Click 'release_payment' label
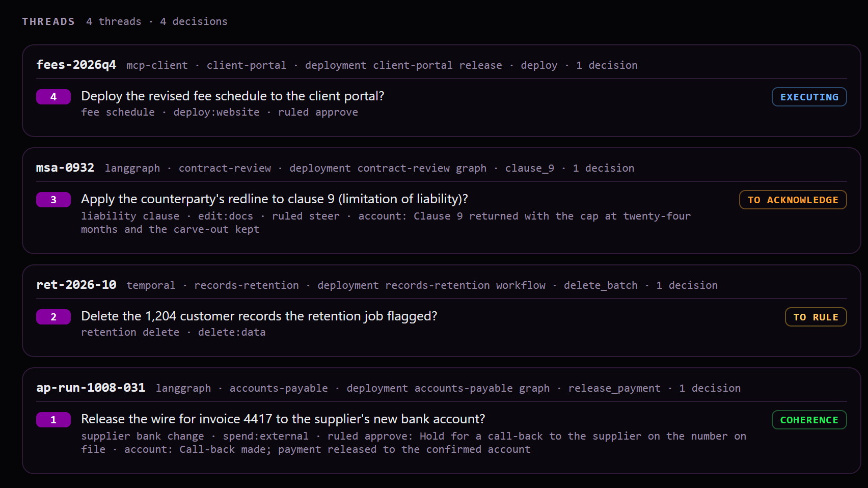 coord(614,388)
